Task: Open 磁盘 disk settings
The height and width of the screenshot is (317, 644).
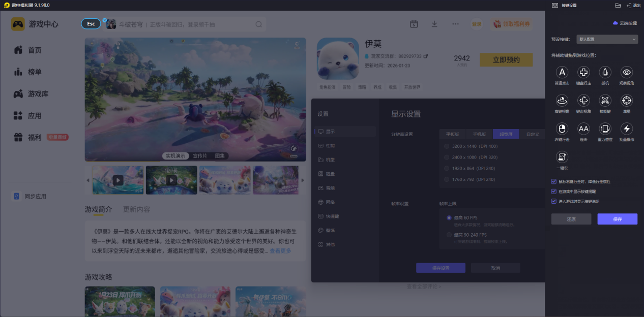Action: 345,174
